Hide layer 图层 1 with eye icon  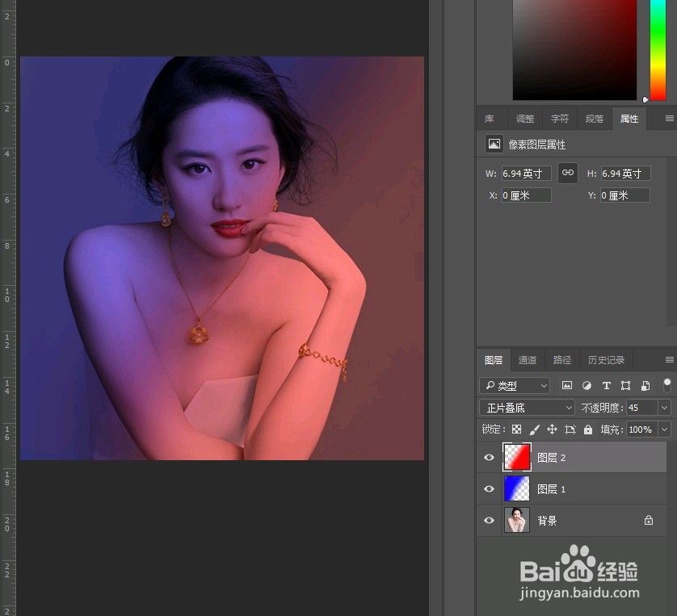coord(490,488)
